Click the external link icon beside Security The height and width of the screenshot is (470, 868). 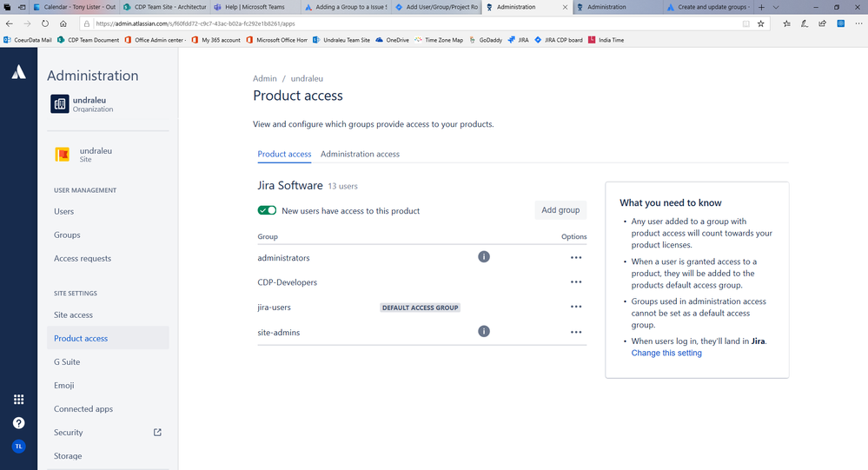point(157,433)
